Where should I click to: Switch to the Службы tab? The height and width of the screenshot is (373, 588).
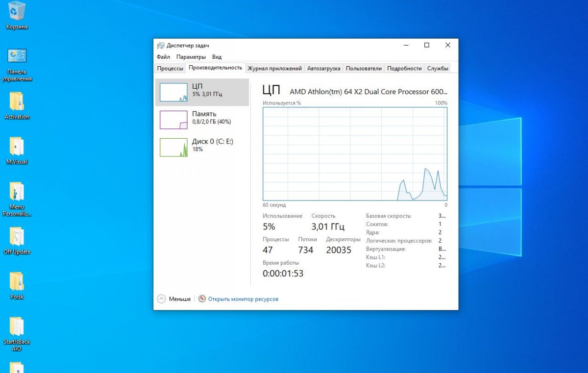(x=438, y=69)
